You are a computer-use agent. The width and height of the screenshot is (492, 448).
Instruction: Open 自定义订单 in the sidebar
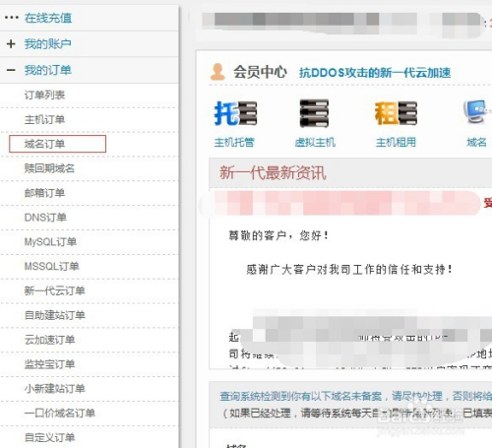[49, 437]
